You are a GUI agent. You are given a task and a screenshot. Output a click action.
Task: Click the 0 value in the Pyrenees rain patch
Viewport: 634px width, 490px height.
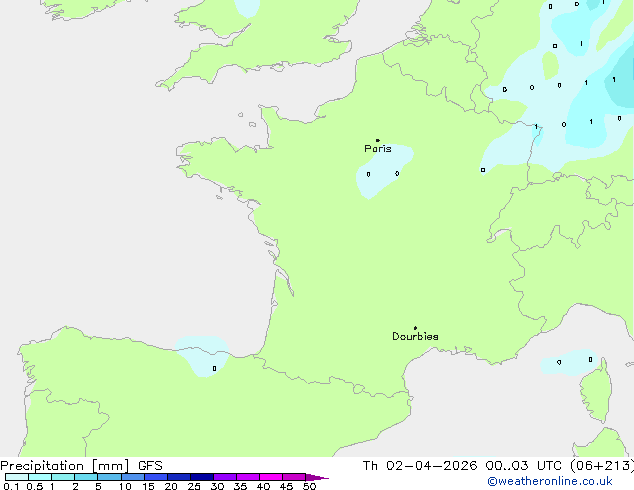(x=214, y=368)
